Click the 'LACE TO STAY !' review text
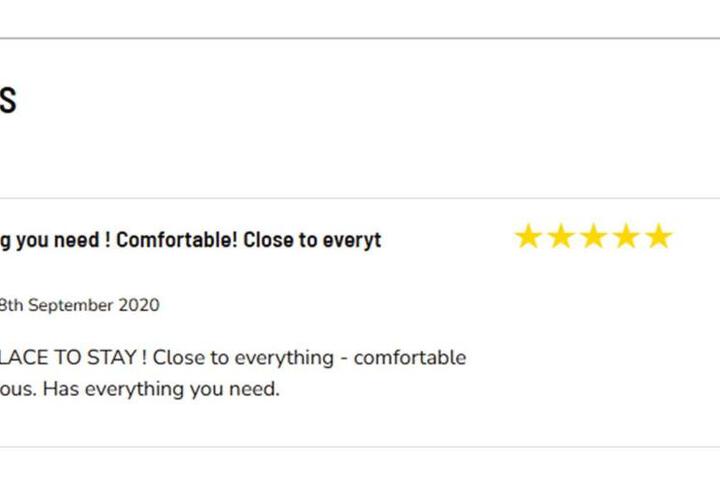 point(73,357)
